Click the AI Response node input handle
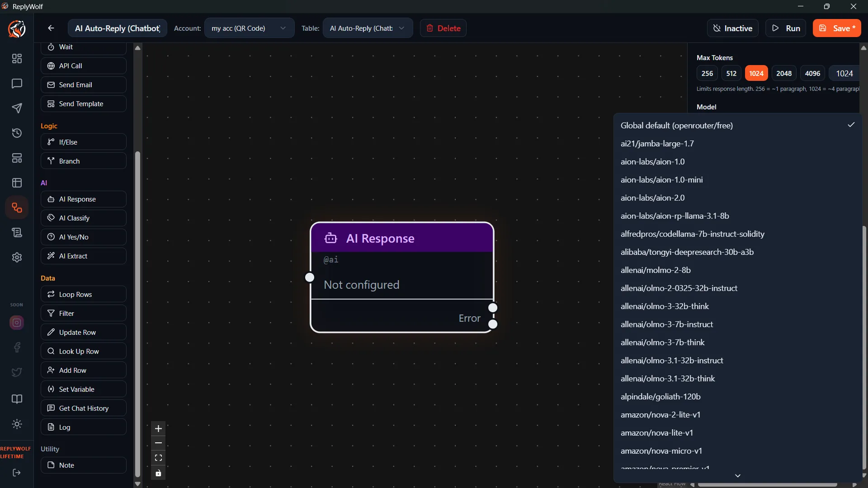The image size is (868, 488). pyautogui.click(x=310, y=277)
